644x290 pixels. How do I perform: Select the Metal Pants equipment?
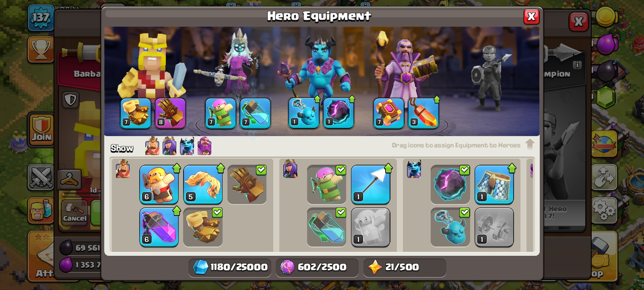pyautogui.click(x=494, y=184)
